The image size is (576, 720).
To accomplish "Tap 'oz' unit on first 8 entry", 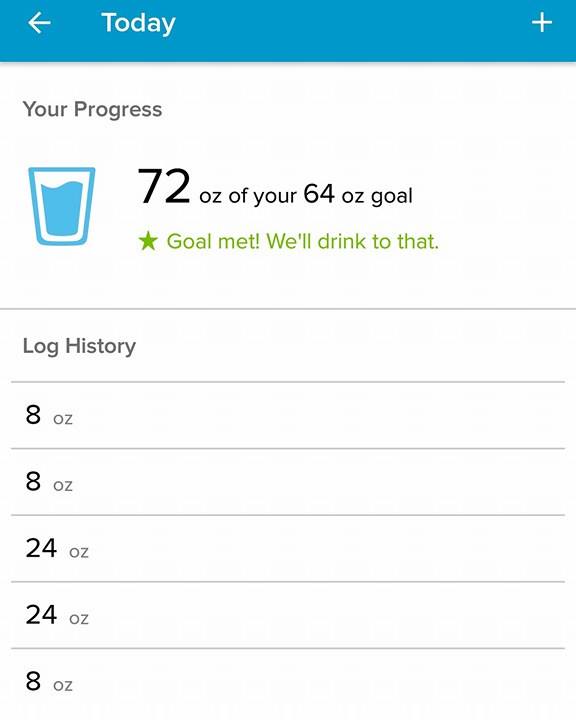I will pos(63,419).
